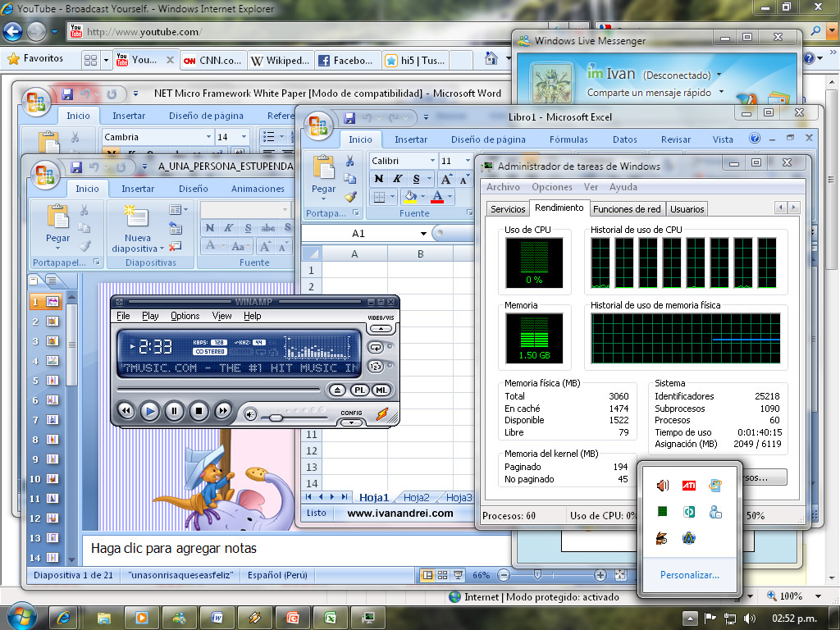The width and height of the screenshot is (840, 630).
Task: Expand Winamp CONFIG drawer arrow
Action: [x=351, y=422]
